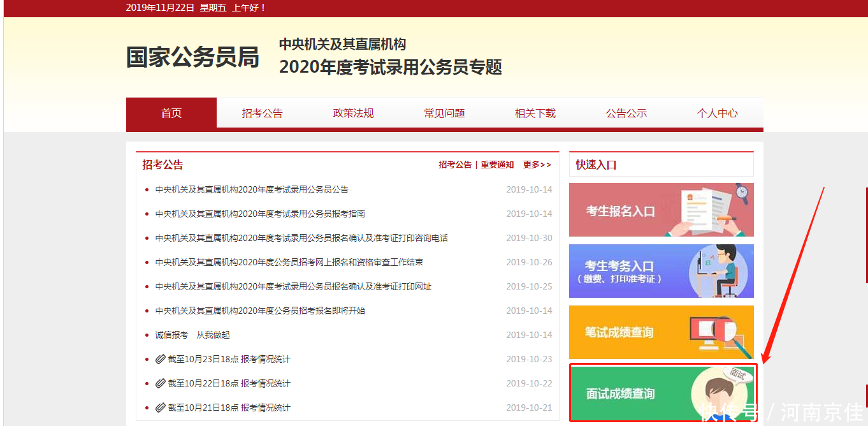
Task: Open the 考生考务入口 entry
Action: pyautogui.click(x=661, y=271)
